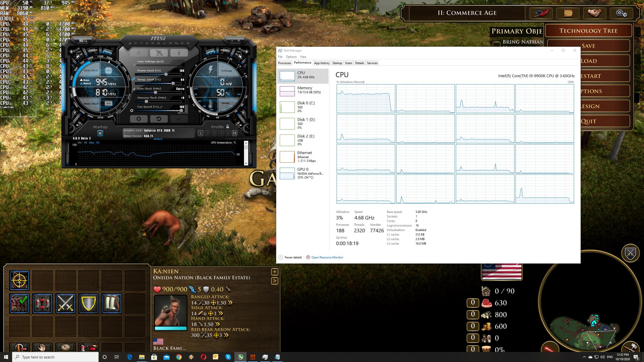Screen dimensions: 644x362
Task: Save profile with floppy disk icon
Action: point(234,133)
